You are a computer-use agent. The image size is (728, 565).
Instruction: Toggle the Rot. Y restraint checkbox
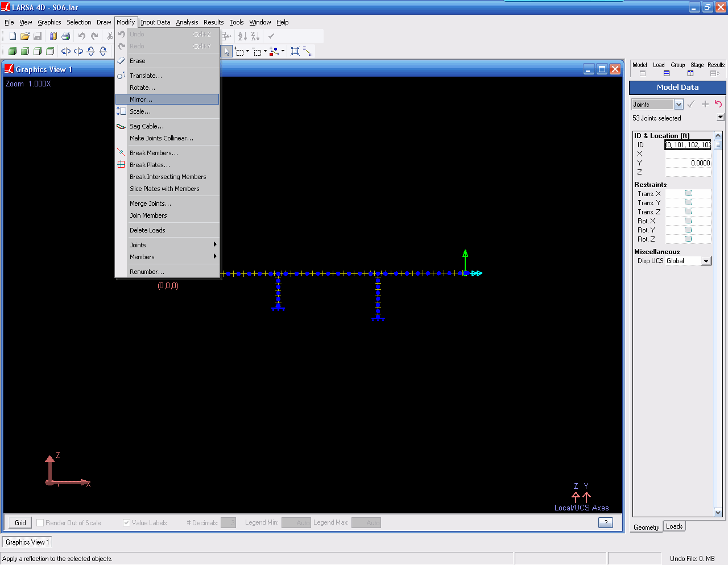tap(688, 230)
